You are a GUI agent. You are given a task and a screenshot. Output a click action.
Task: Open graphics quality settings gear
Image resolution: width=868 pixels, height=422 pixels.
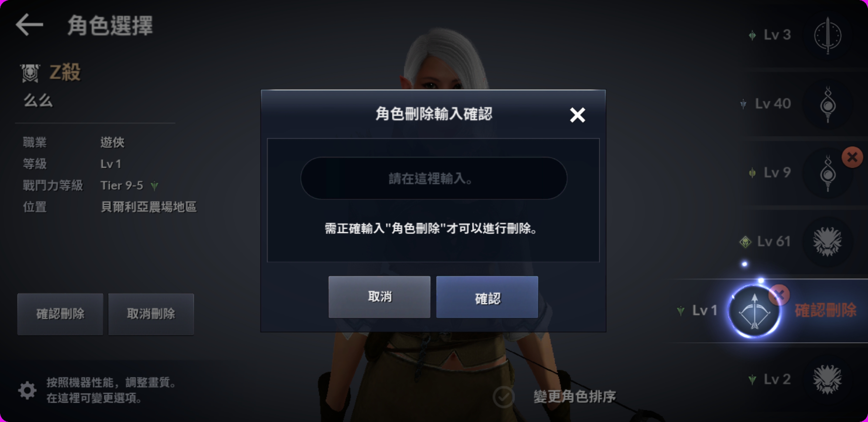[27, 390]
